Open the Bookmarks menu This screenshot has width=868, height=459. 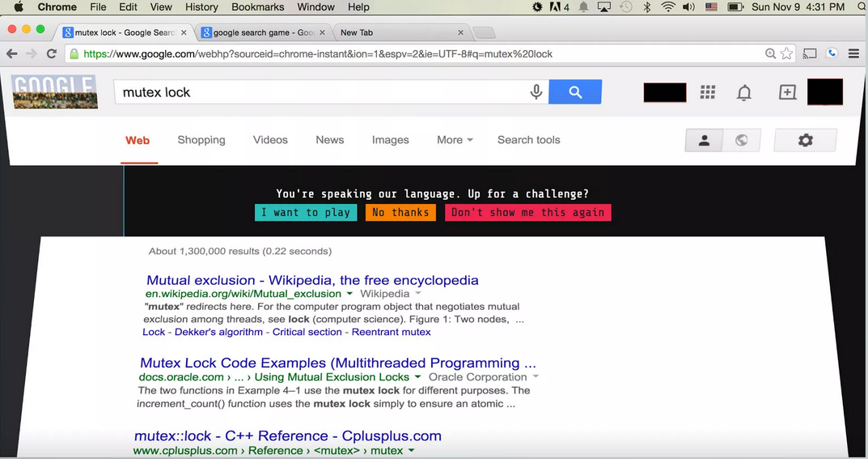[x=257, y=7]
